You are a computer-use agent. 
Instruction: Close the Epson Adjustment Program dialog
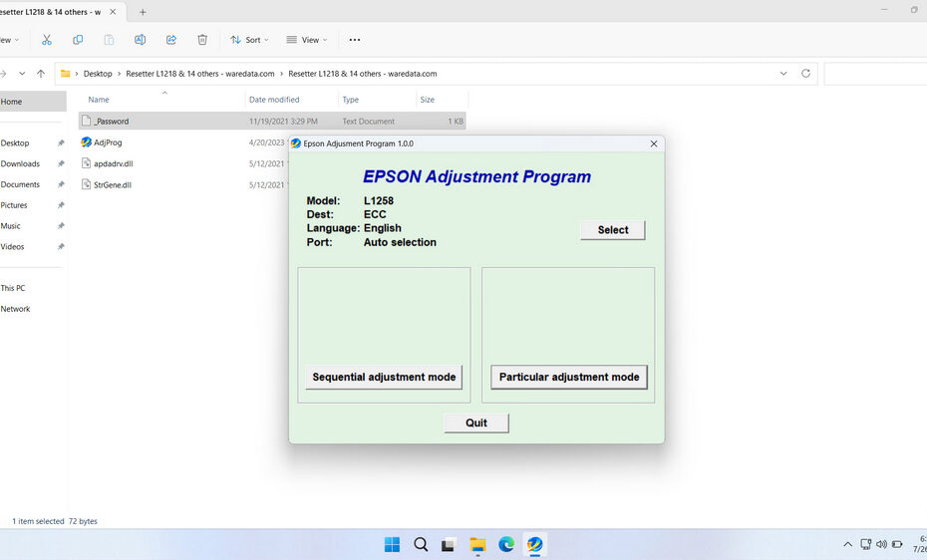(654, 143)
